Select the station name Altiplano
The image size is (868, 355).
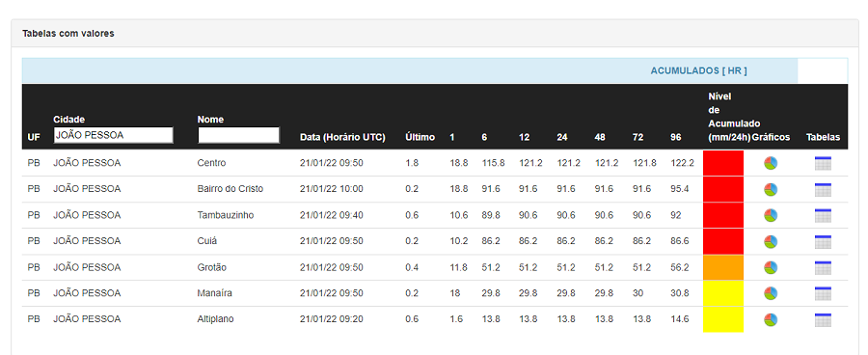coord(215,319)
